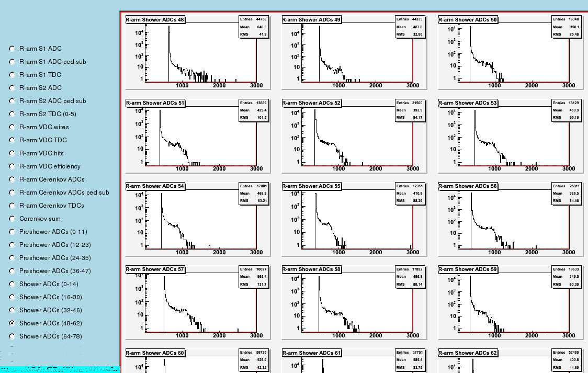Click the stats box with Entries 18129

(567, 110)
